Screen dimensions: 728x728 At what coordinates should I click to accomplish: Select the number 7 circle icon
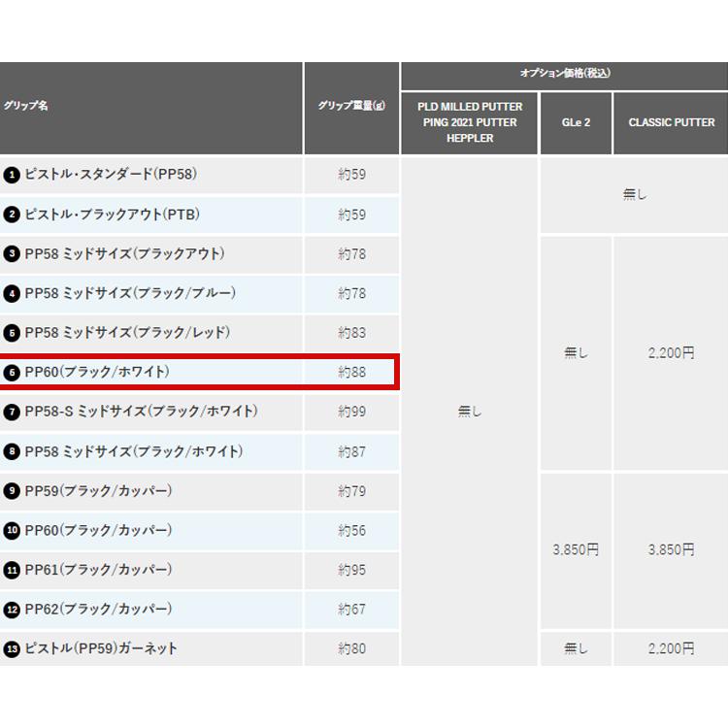coord(12,412)
